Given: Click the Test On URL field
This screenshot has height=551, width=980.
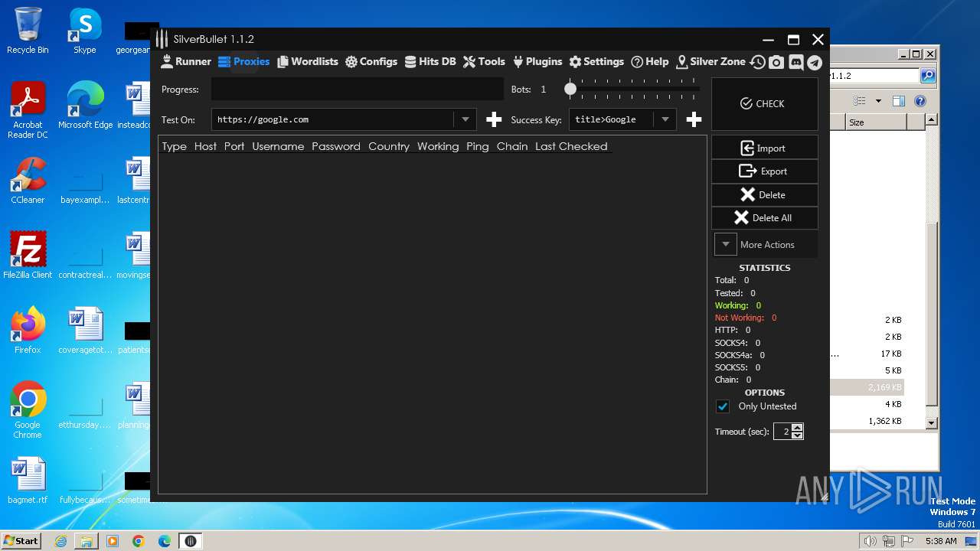Looking at the screenshot, I should click(333, 119).
